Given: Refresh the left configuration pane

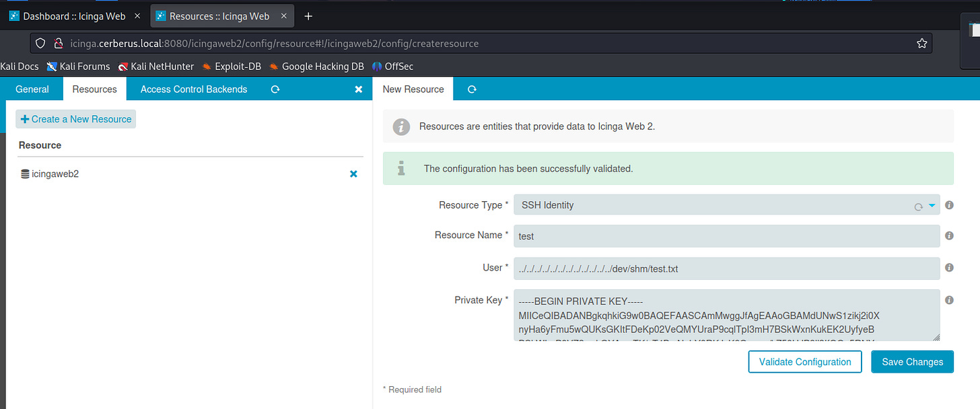Looking at the screenshot, I should (x=275, y=89).
